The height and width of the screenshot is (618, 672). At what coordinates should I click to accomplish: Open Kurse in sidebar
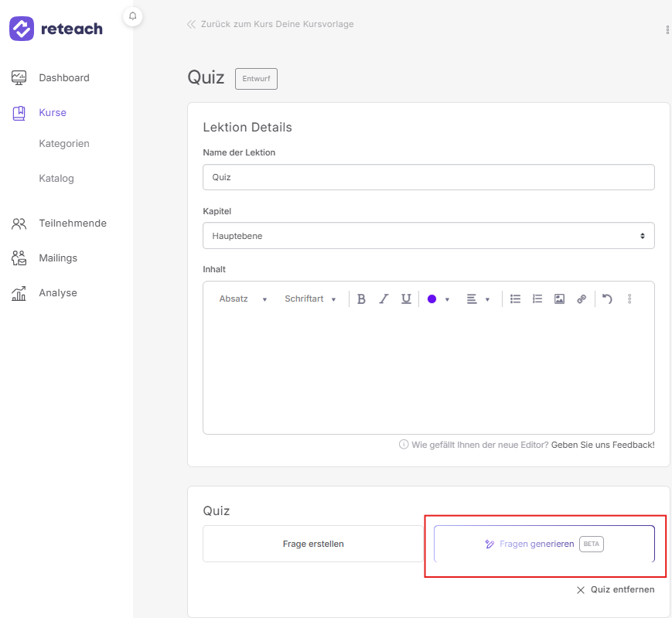point(53,113)
